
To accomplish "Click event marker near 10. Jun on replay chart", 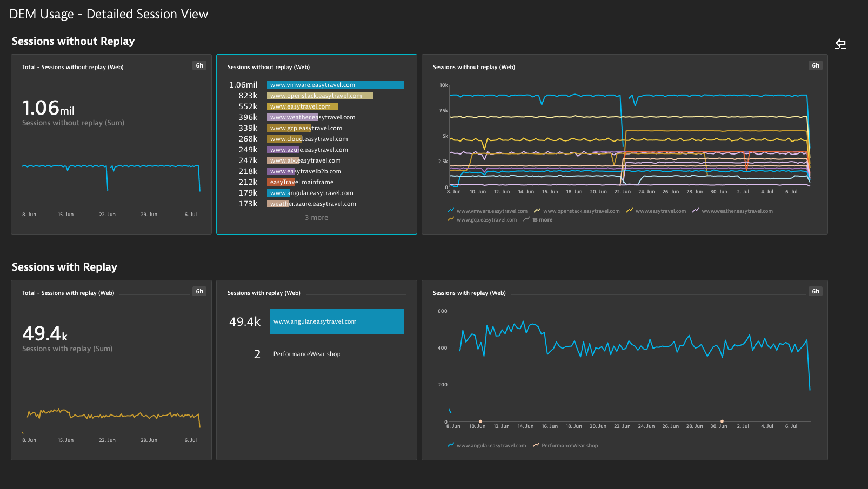I will click(x=480, y=421).
